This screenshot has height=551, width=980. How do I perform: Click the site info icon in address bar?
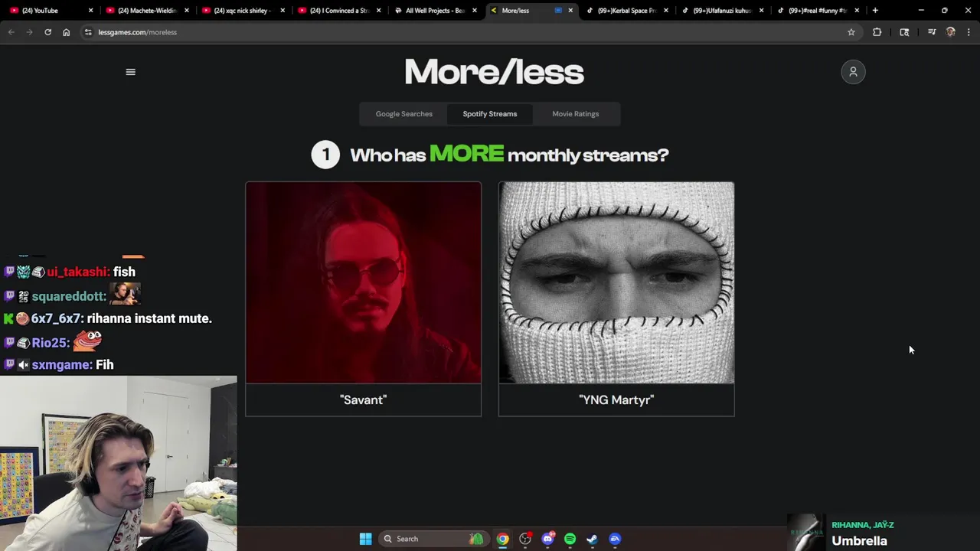(x=88, y=32)
